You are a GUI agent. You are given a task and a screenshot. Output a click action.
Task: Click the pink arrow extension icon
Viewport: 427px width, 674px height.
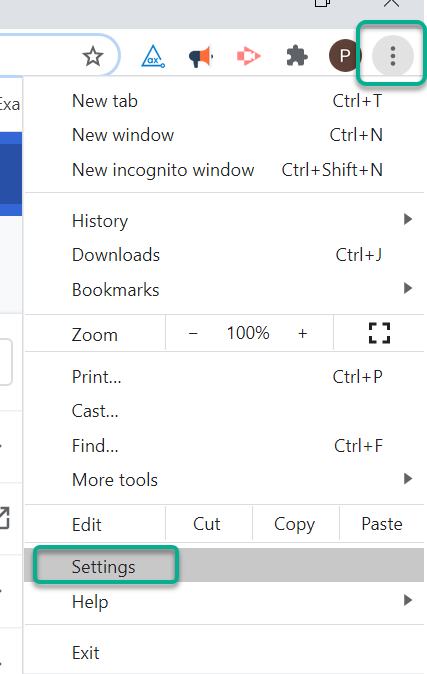(249, 56)
